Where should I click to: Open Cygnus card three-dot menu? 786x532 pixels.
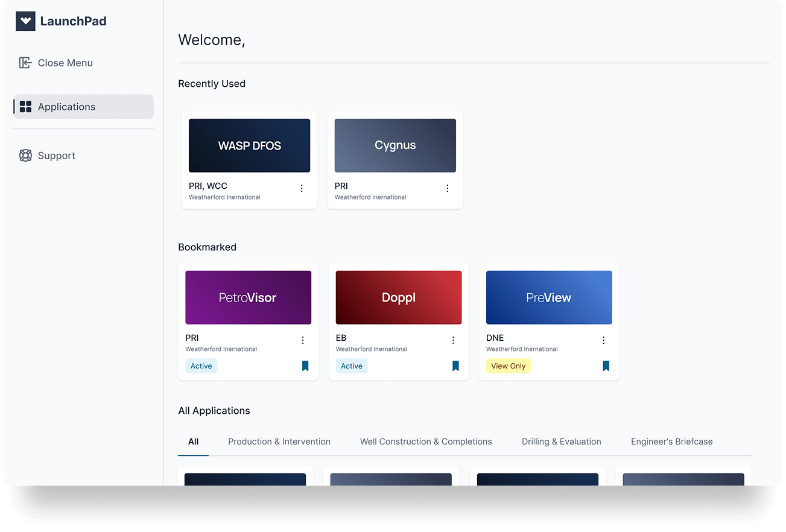[x=448, y=188]
